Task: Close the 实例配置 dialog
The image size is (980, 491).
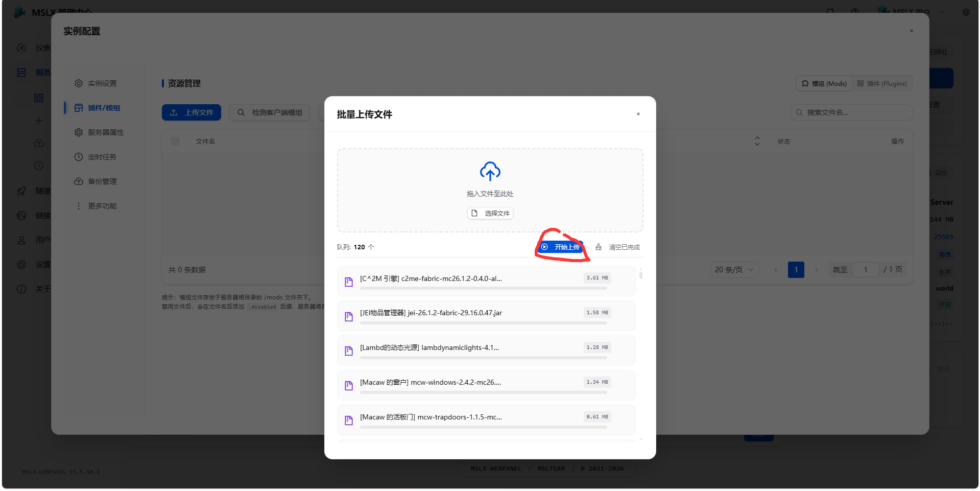Action: 912,31
